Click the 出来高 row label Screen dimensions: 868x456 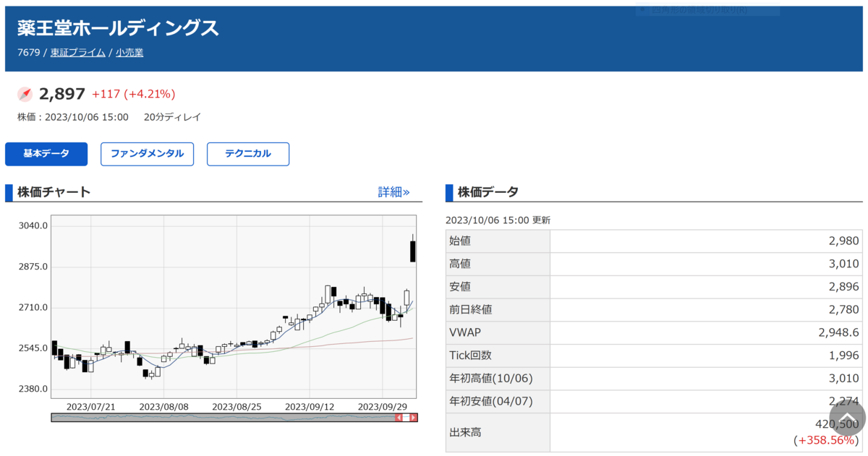tap(465, 432)
